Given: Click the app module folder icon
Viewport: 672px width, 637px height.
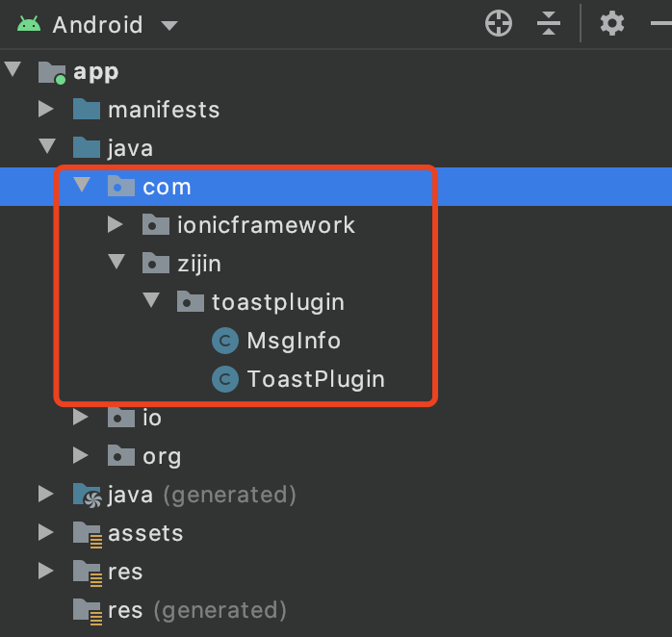Looking at the screenshot, I should point(51,72).
